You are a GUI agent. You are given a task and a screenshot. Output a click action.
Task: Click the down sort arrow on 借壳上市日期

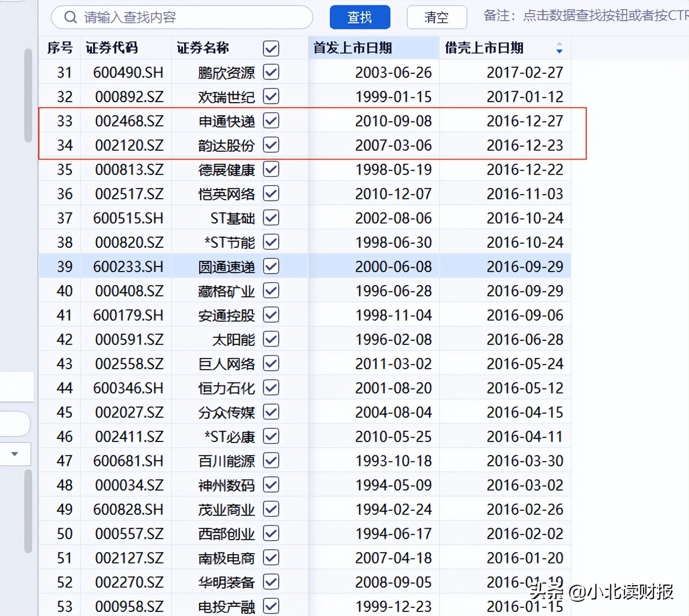tap(559, 52)
